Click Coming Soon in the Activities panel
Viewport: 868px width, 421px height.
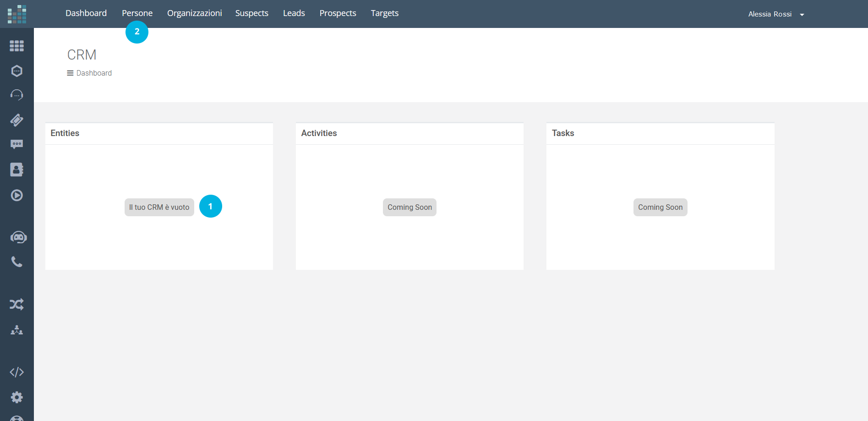[409, 207]
